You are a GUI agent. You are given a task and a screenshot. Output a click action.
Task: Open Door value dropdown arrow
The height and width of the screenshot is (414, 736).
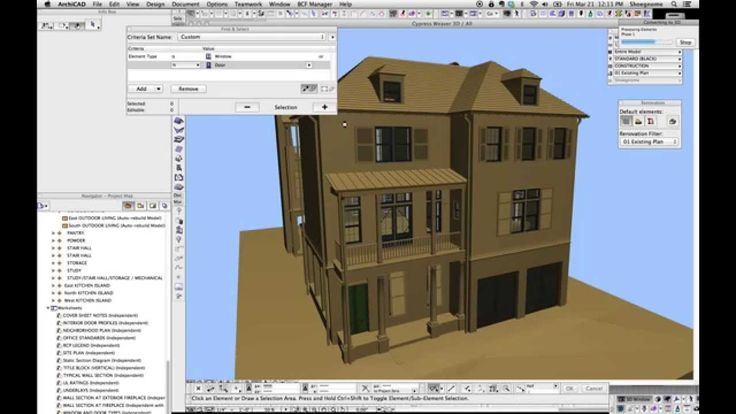tap(309, 65)
